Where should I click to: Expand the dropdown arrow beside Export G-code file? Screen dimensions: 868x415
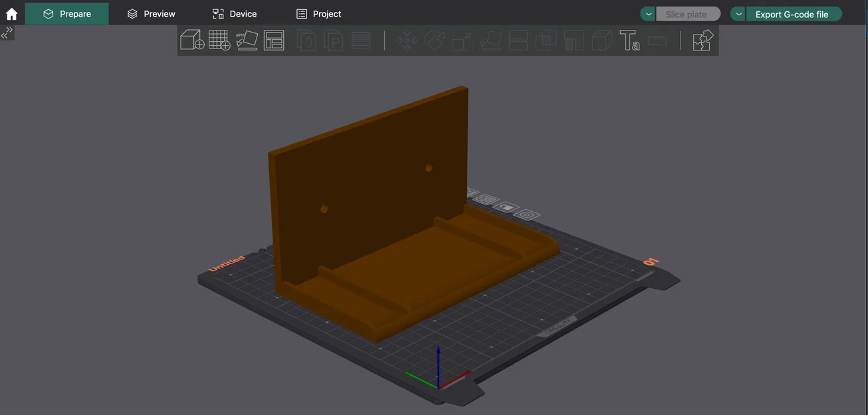pos(738,14)
